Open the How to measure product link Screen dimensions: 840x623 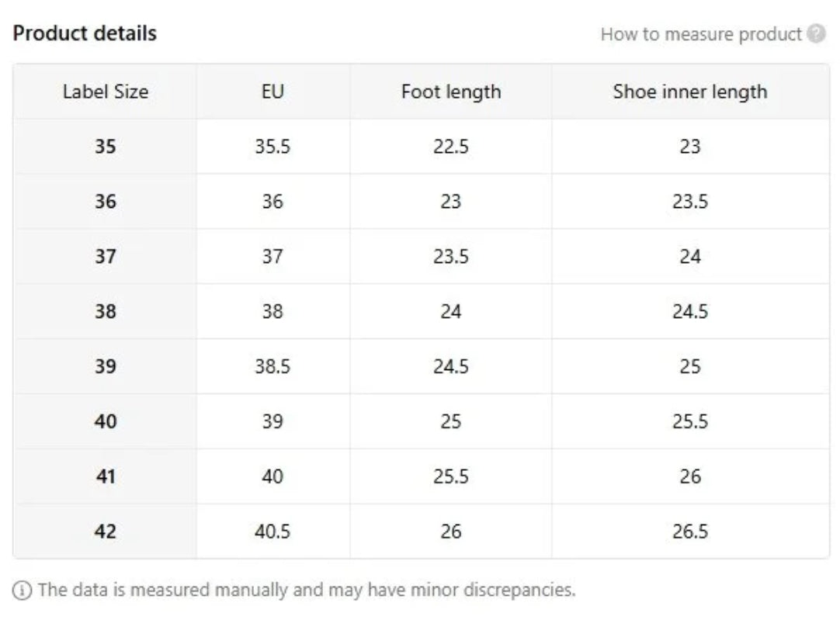coord(700,34)
